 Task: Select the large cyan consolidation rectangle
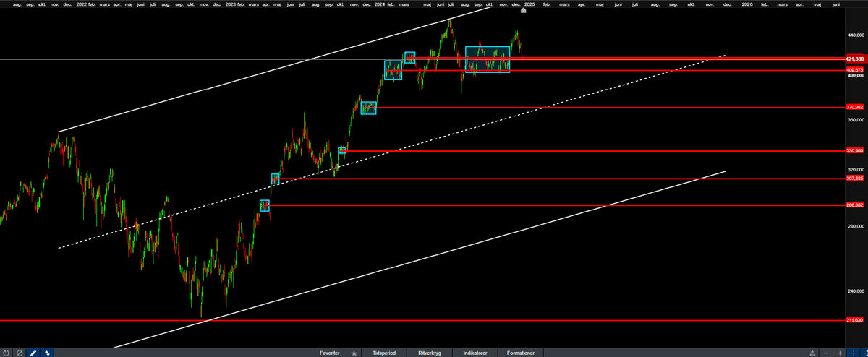click(x=488, y=59)
